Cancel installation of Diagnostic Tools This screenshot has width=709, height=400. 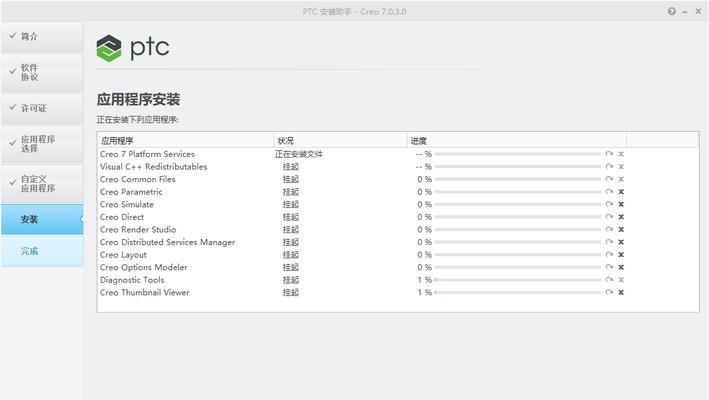click(x=621, y=280)
